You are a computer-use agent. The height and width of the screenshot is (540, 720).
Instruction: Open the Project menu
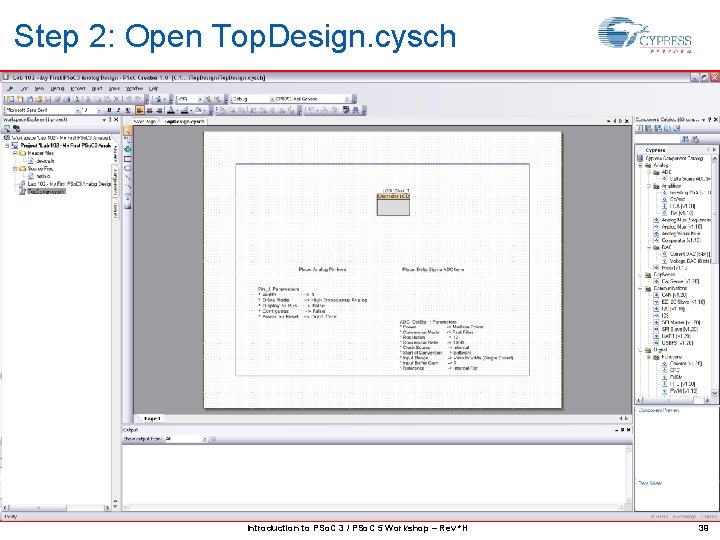[78, 89]
